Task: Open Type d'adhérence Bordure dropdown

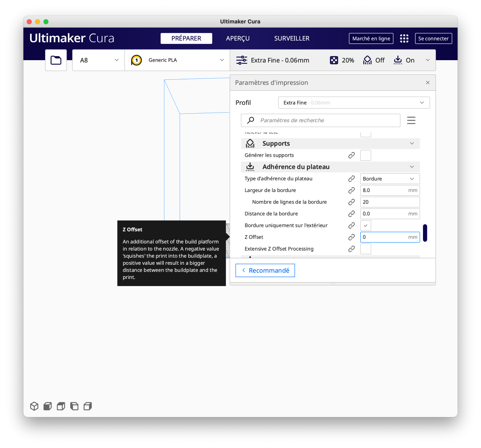Action: click(x=390, y=179)
